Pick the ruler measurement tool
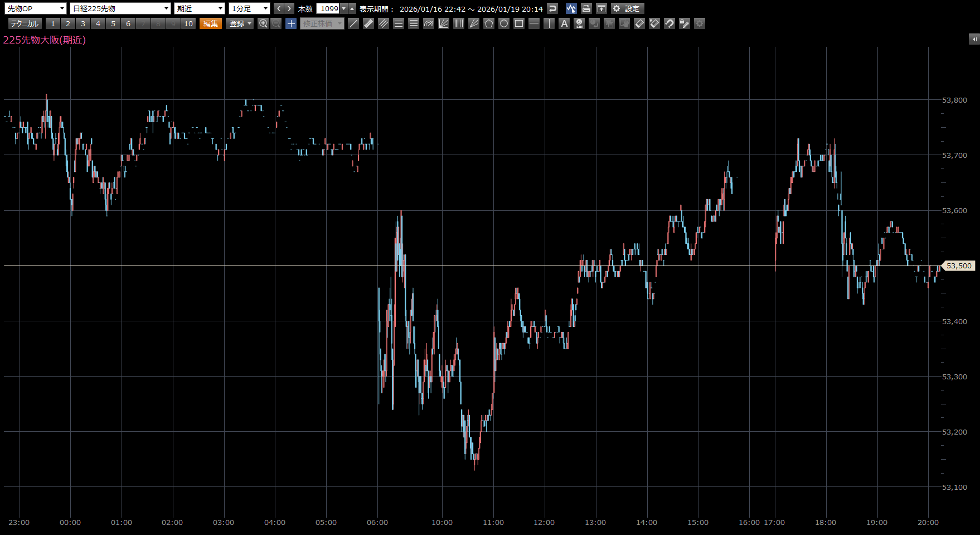Screen dimensions: 980x535 [x=368, y=23]
